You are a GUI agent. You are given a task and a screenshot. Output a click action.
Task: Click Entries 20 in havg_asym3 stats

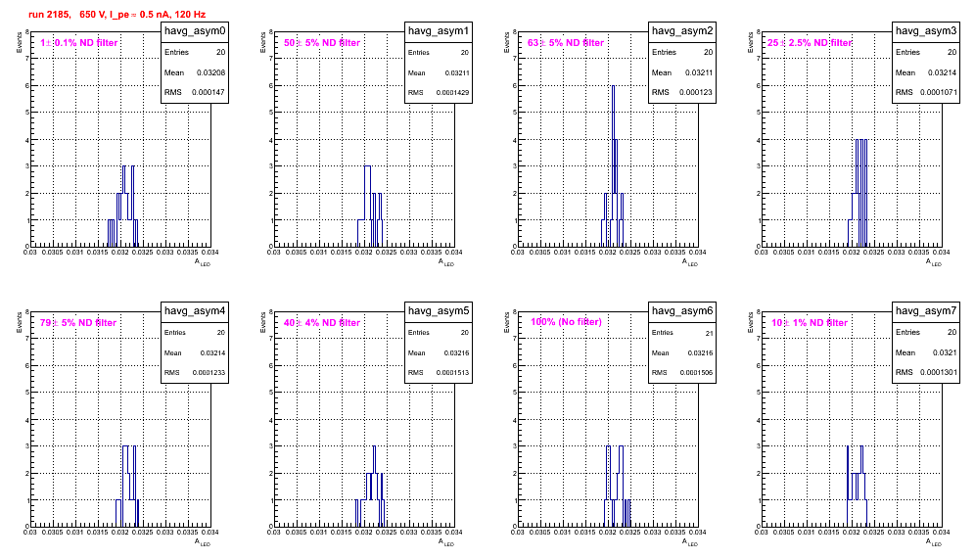click(x=926, y=53)
